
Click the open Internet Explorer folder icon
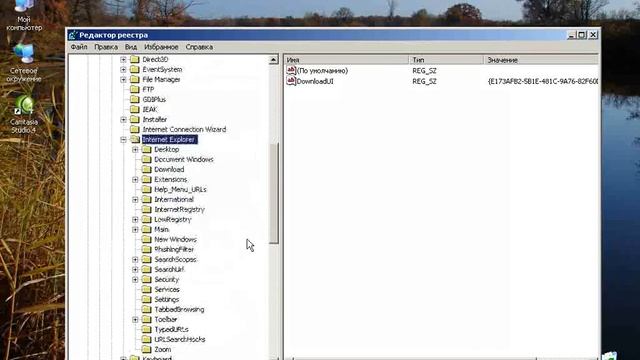(135, 139)
